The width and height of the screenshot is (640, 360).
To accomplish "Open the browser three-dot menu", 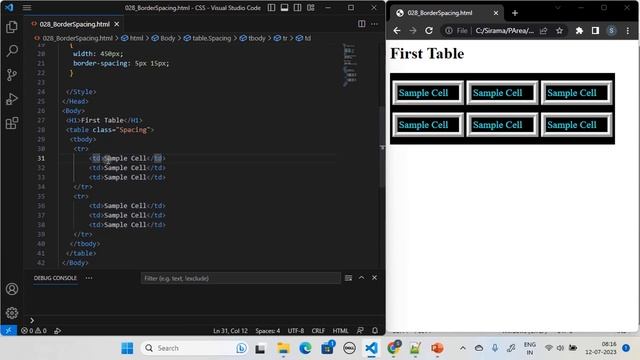I will [x=628, y=31].
